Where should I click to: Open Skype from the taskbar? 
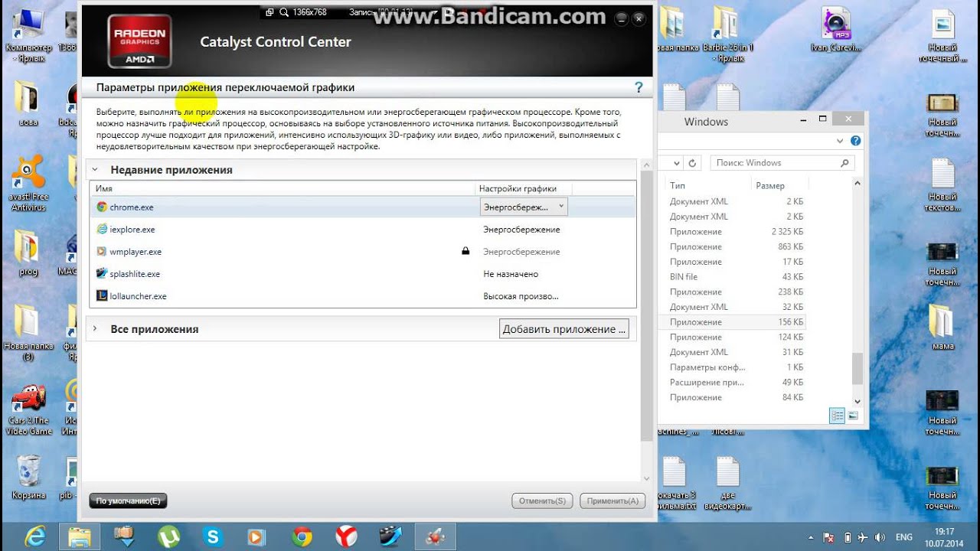point(213,536)
